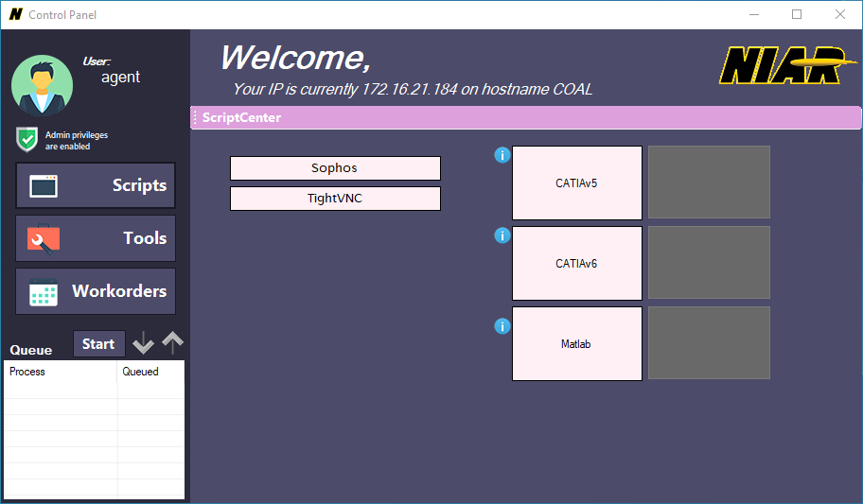Click the info icon beside Matlab

[x=502, y=326]
